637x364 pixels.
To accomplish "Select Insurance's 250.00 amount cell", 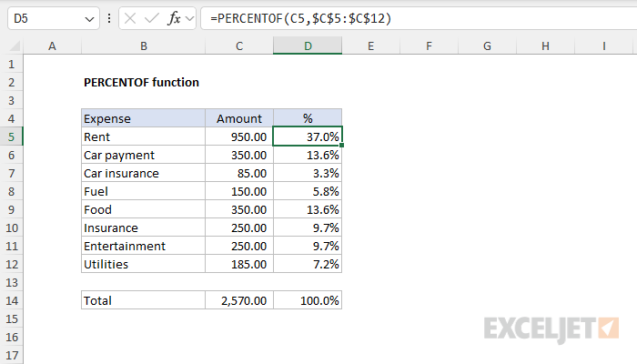I will [x=239, y=227].
